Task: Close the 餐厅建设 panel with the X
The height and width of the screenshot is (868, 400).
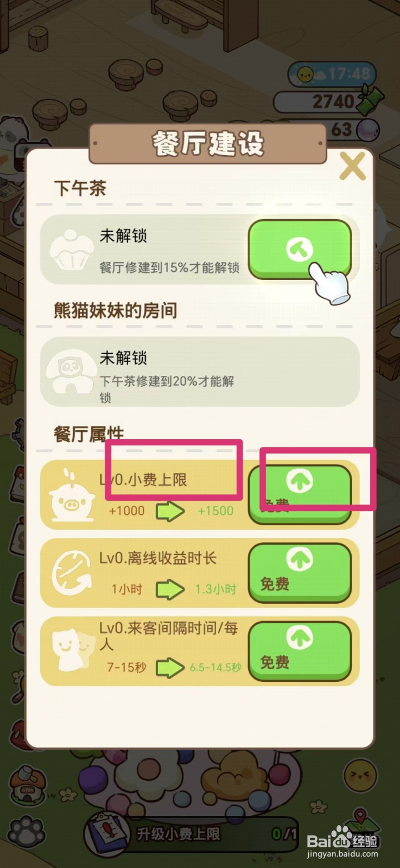Action: pyautogui.click(x=353, y=166)
